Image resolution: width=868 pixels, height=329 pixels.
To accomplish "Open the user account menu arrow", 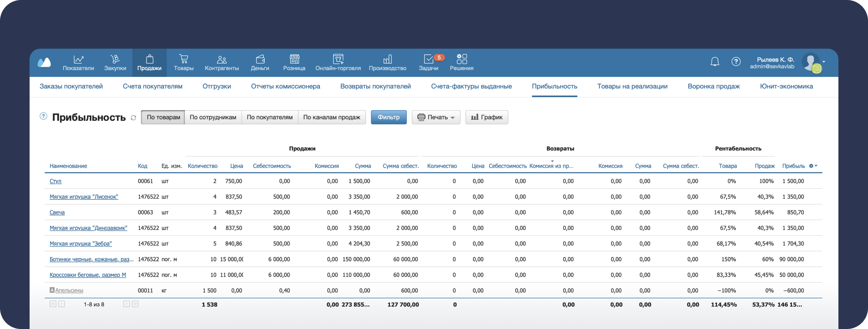I will tap(824, 62).
